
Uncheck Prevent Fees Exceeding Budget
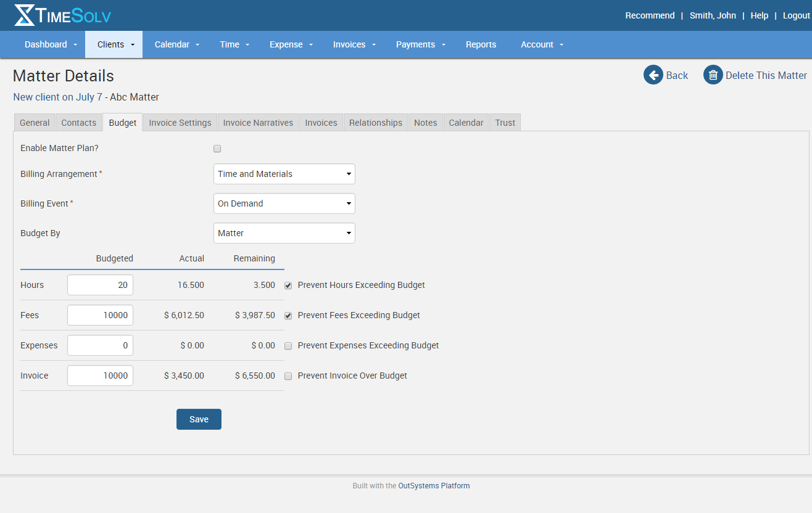(288, 316)
